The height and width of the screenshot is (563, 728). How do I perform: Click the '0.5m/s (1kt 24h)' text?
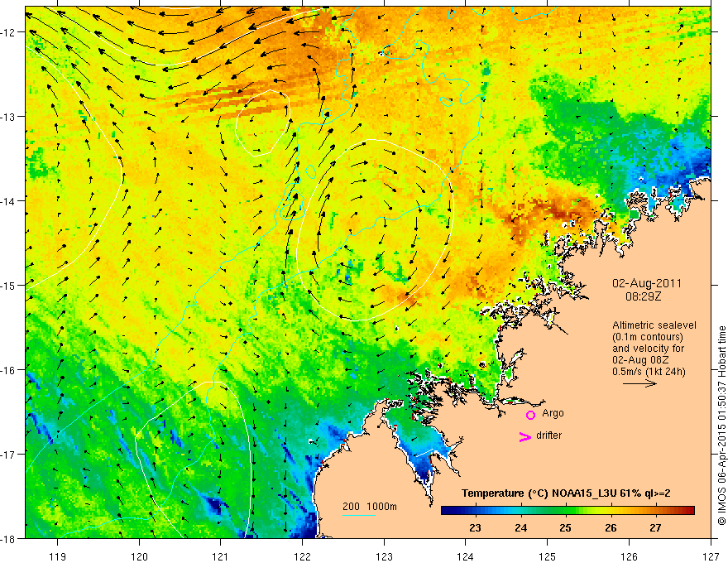(x=649, y=372)
